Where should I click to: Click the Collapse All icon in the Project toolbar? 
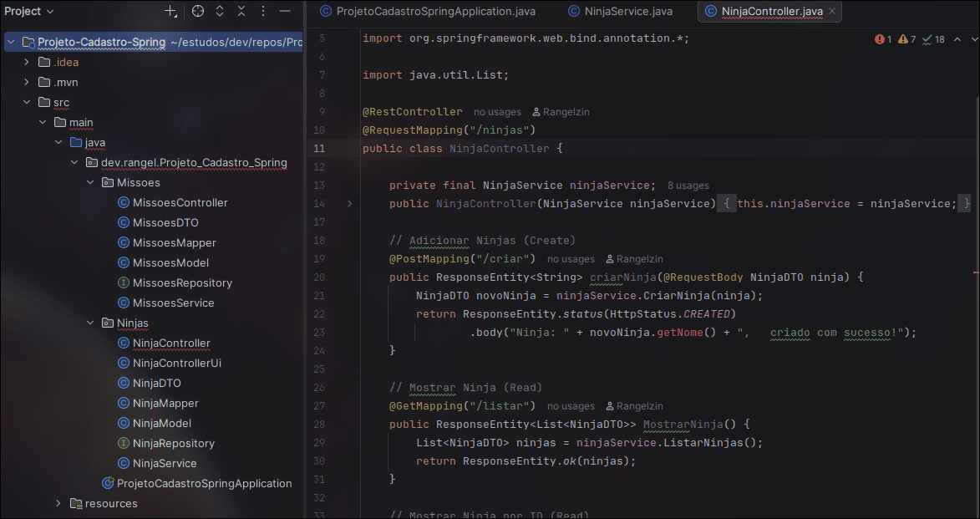point(241,11)
